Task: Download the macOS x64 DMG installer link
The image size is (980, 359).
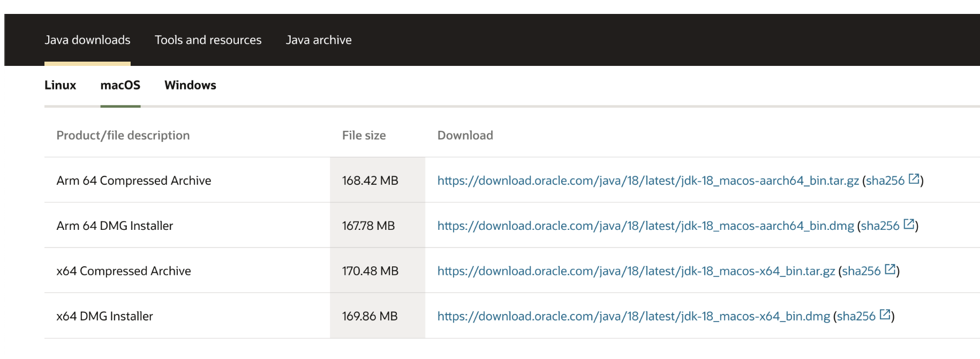Action: pos(634,316)
